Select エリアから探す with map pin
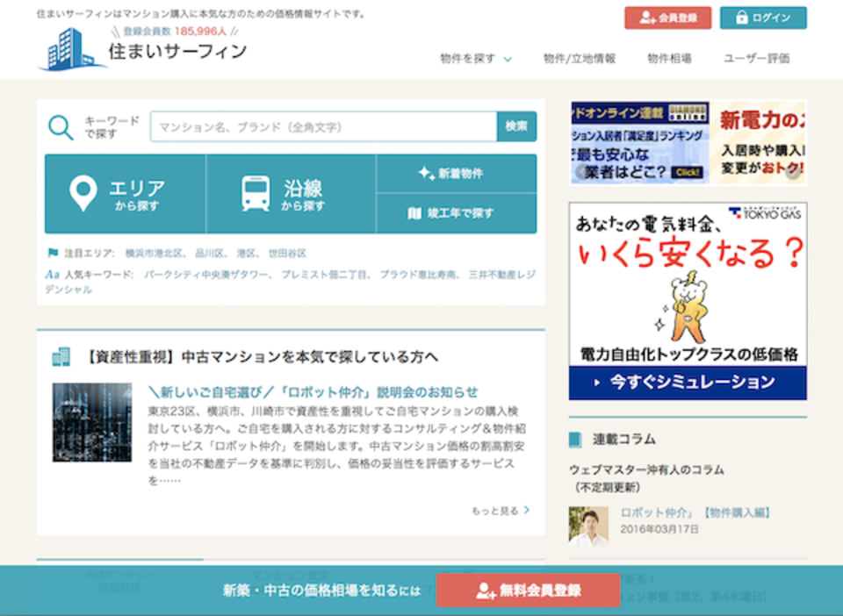The height and width of the screenshot is (616, 843). coord(126,194)
